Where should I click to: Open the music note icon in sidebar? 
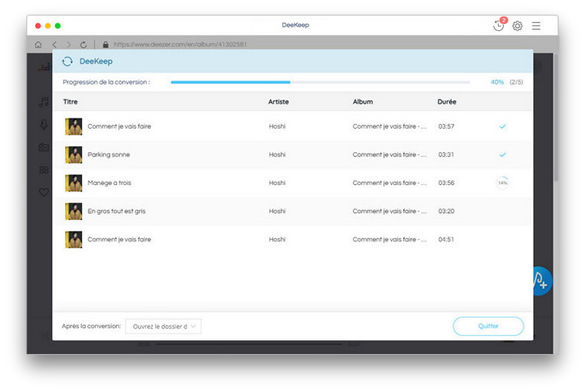point(44,102)
